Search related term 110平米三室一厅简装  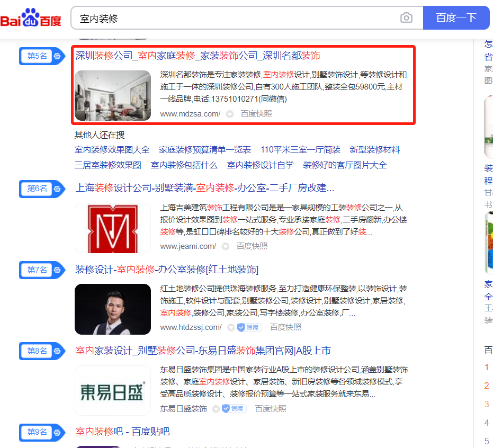click(300, 150)
